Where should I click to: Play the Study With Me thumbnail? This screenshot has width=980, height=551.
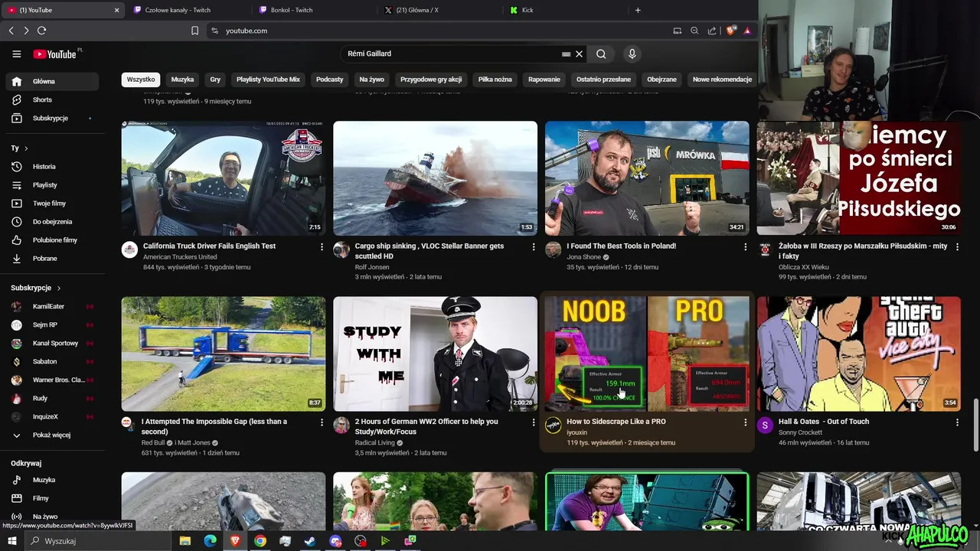pyautogui.click(x=435, y=354)
